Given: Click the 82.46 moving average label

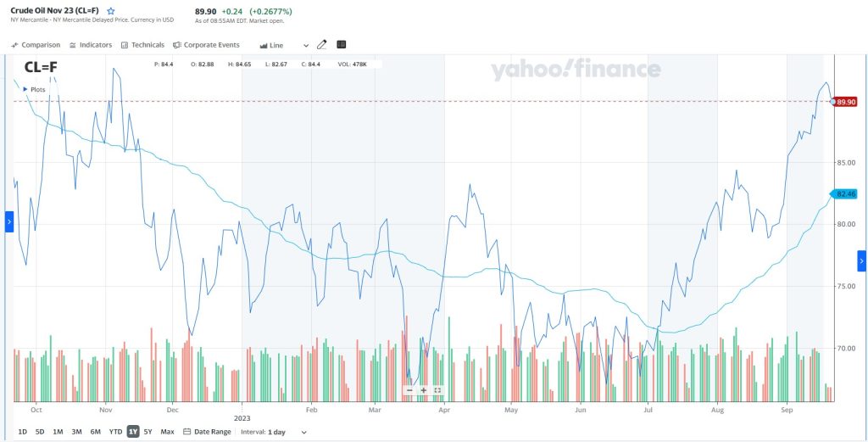Looking at the screenshot, I should click(846, 194).
